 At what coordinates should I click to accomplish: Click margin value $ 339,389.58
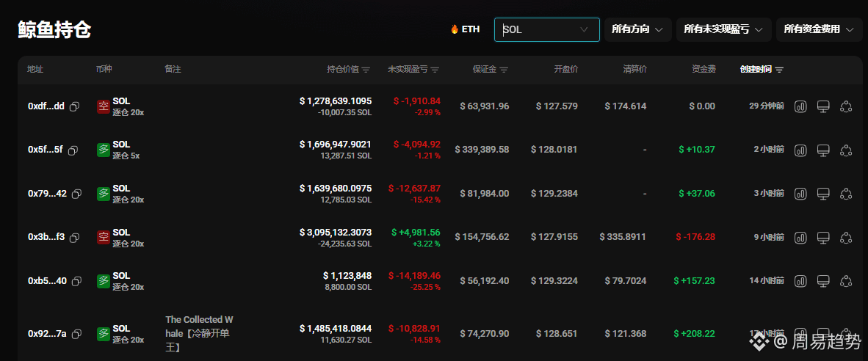pos(482,150)
